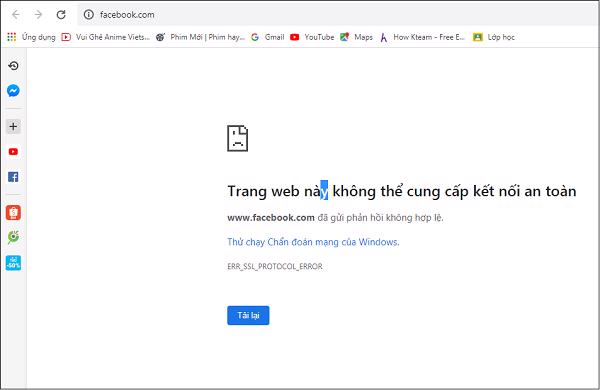Open the YouTube icon in sidebar
This screenshot has height=390, width=600.
(x=13, y=152)
